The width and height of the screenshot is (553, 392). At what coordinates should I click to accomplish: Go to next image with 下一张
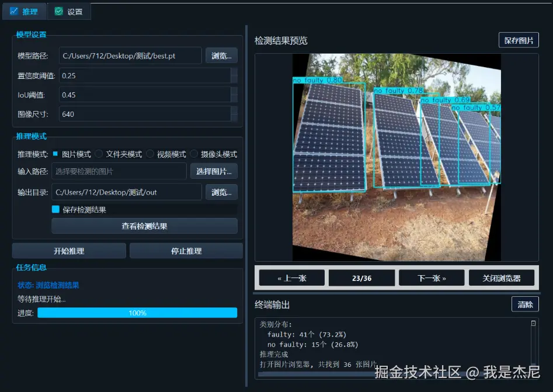point(432,278)
